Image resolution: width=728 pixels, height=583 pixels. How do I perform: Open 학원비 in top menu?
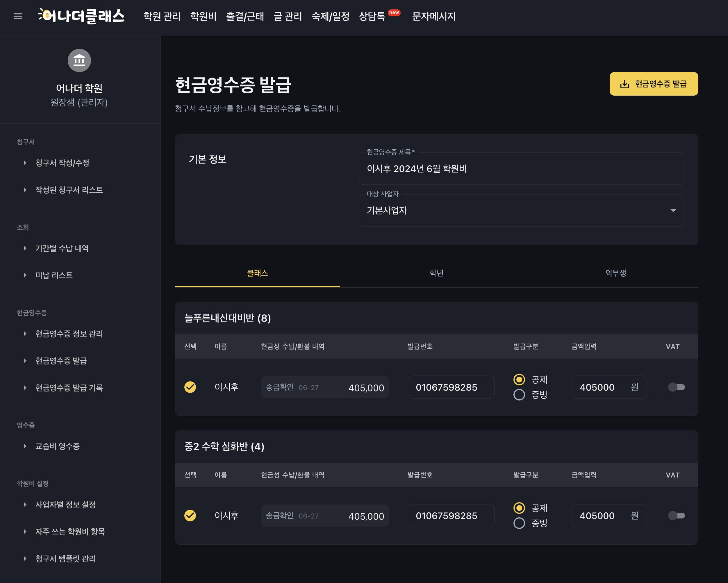tap(203, 16)
